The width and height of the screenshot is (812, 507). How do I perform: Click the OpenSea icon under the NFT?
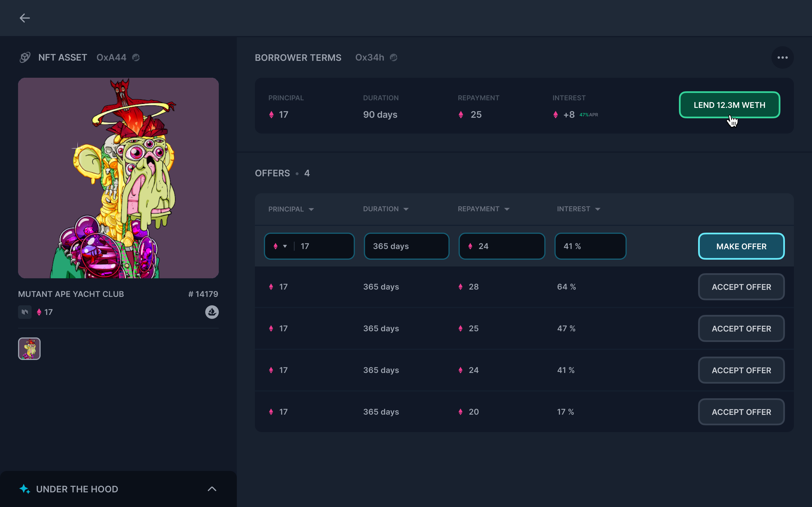tap(212, 312)
